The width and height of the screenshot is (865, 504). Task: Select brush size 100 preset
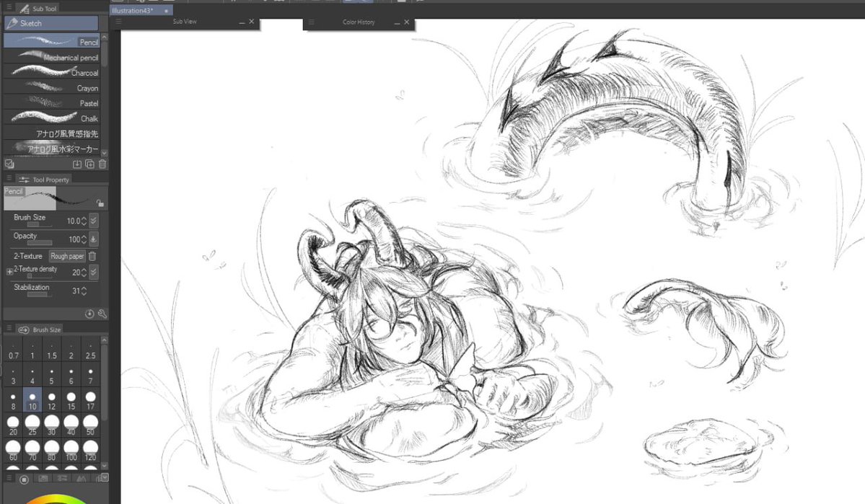tap(71, 450)
